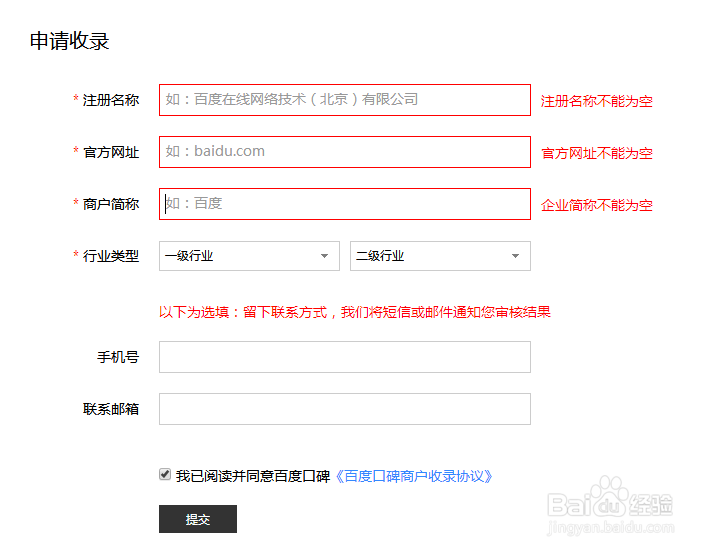This screenshot has width=714, height=552.
Task: Click the 注册名称不能为空 error message
Action: [596, 101]
